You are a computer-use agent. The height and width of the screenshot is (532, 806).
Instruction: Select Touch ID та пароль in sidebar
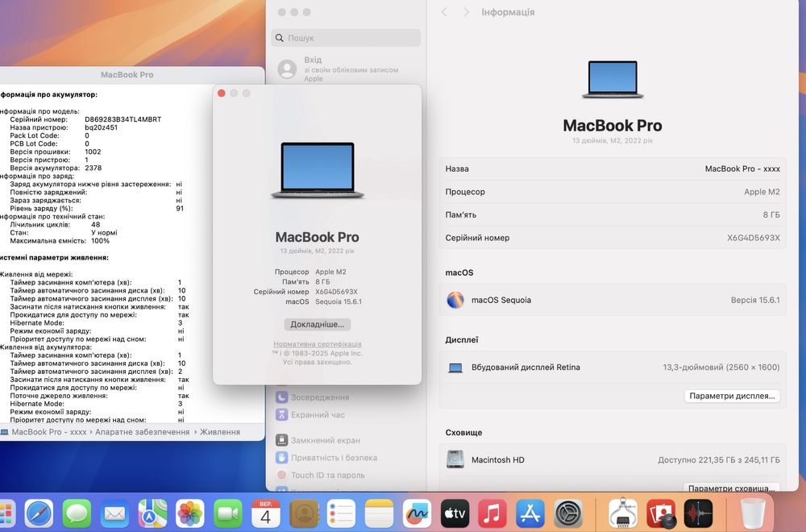[321, 475]
